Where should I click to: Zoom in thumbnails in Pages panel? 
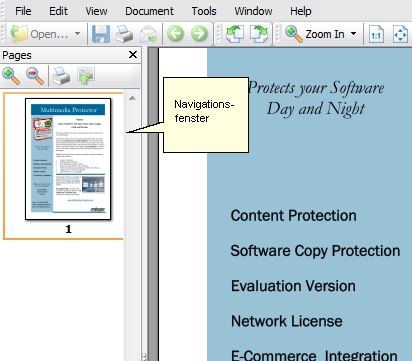[x=11, y=76]
